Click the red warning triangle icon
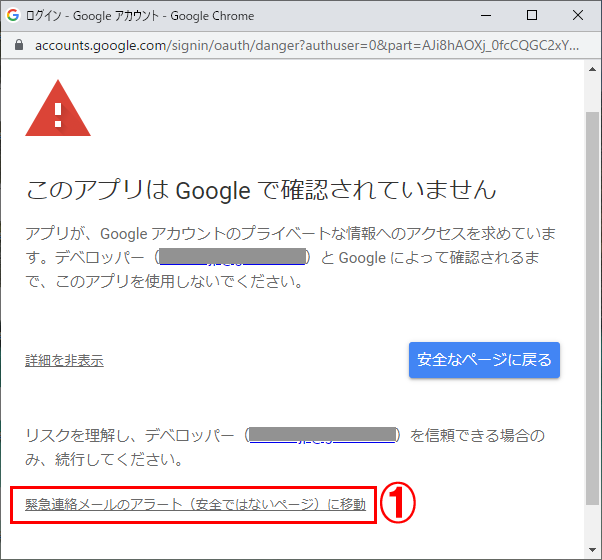Screen dimensions: 602x560 pos(58,108)
